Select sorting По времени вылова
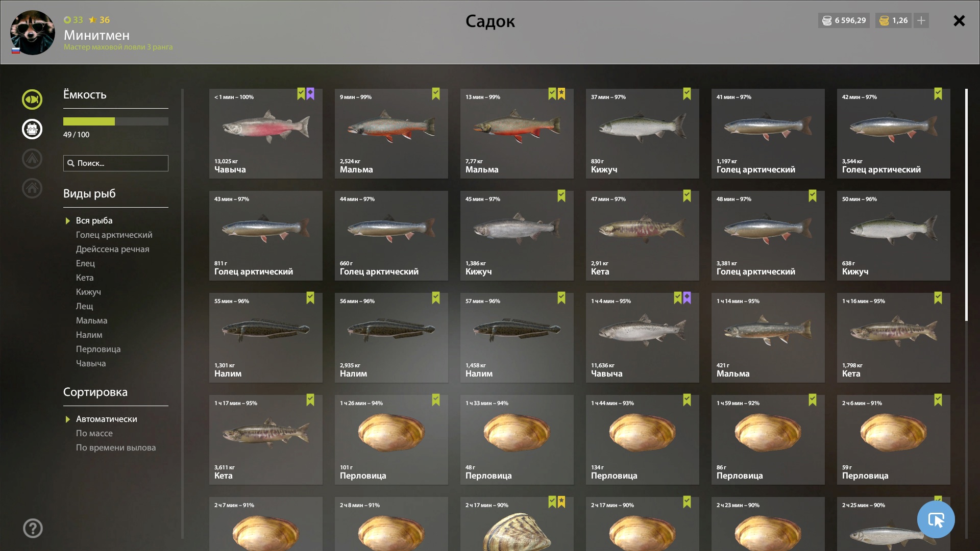The width and height of the screenshot is (980, 551). click(x=116, y=447)
